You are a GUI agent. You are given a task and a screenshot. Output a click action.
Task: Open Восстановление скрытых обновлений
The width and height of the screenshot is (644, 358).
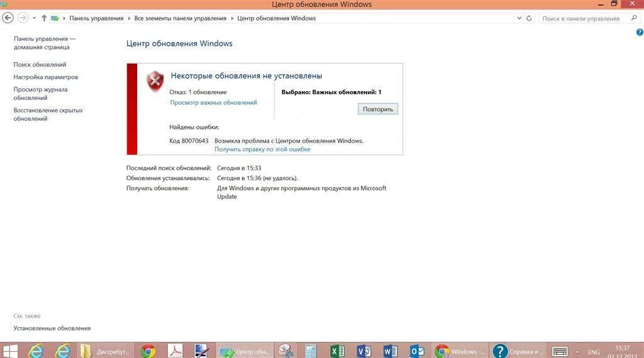[x=48, y=114]
